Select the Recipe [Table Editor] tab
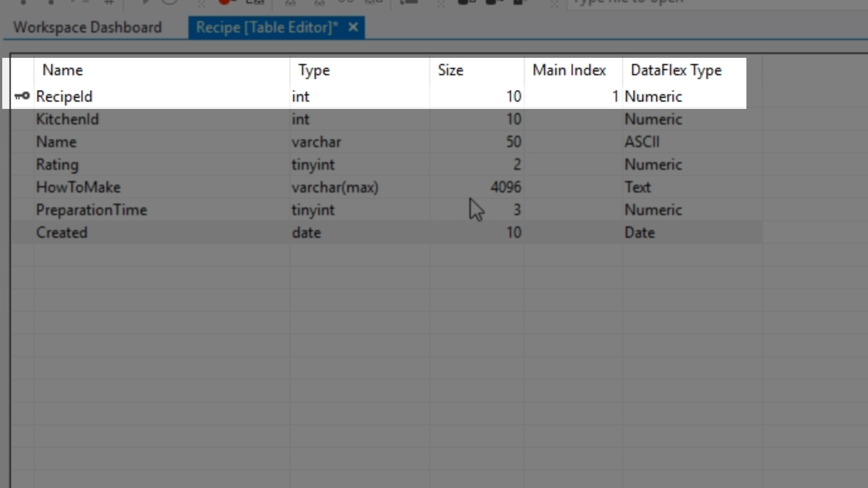868x488 pixels. click(x=267, y=28)
